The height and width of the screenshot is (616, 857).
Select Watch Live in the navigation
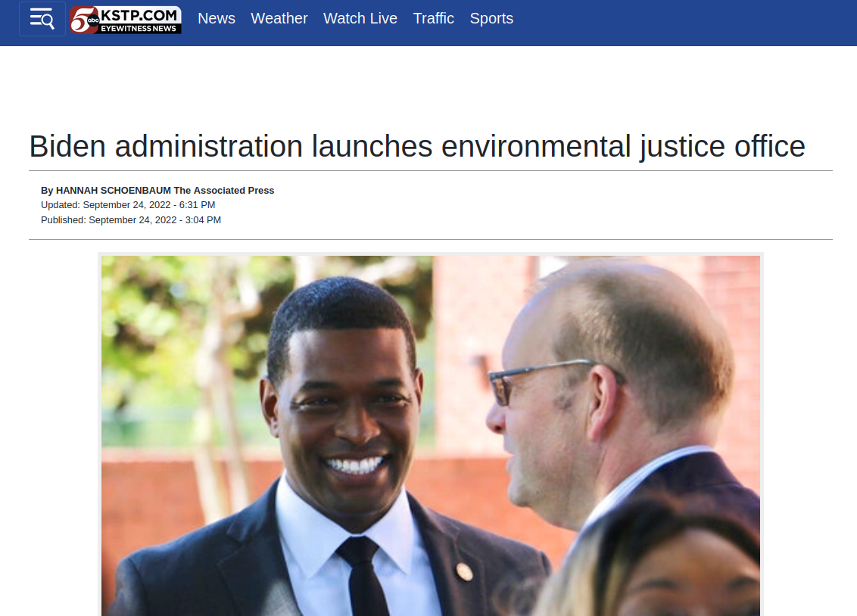point(360,19)
